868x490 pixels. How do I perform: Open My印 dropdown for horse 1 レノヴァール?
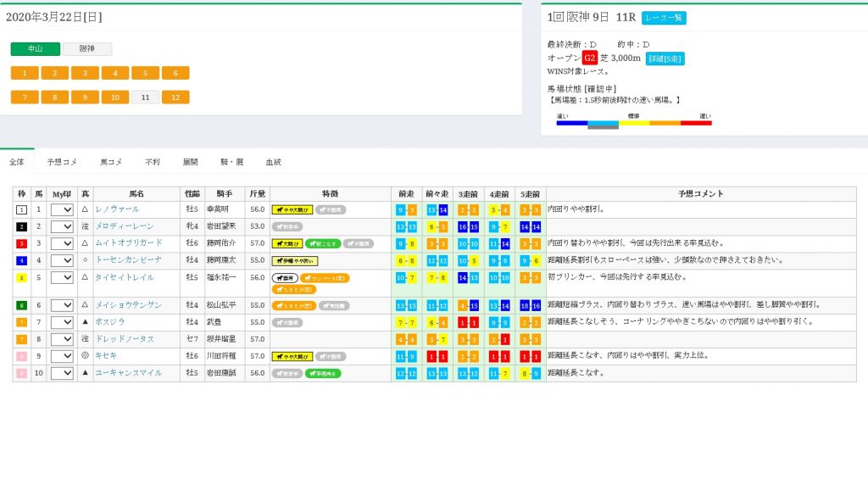(x=62, y=209)
